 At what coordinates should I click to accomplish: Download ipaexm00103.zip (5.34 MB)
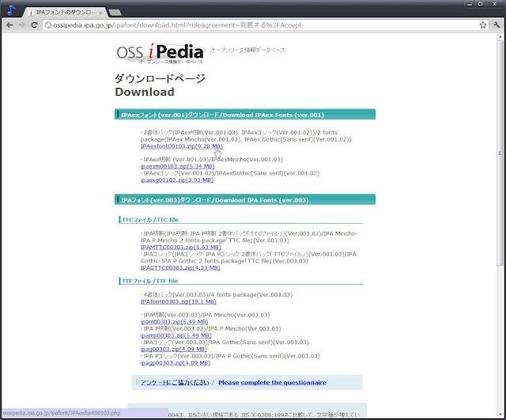coord(177,166)
